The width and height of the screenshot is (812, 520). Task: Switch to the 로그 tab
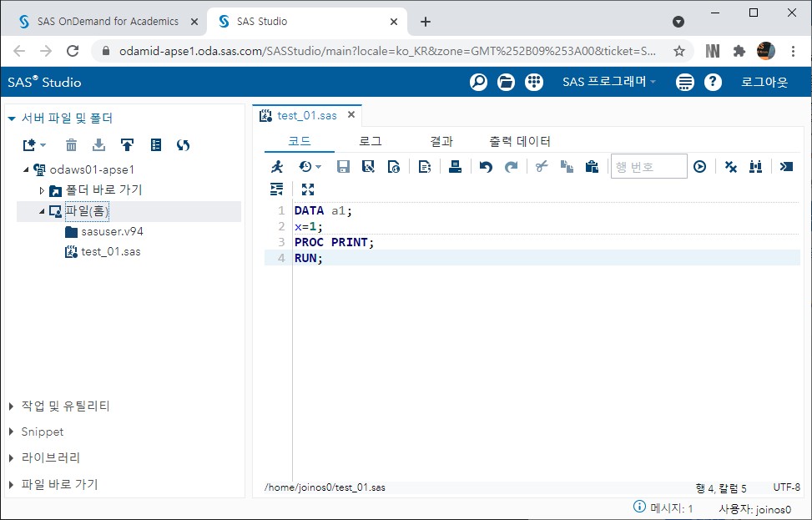point(371,141)
